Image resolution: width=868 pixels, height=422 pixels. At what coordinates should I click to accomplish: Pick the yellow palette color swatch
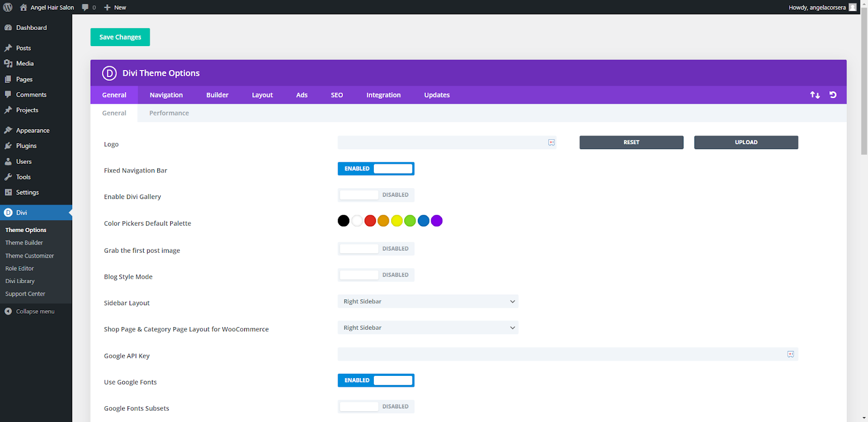(x=397, y=221)
